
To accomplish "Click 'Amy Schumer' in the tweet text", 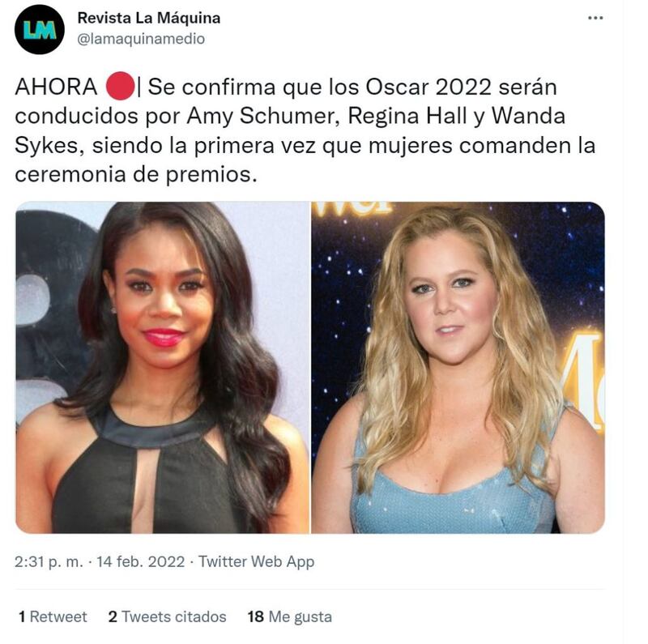I will pos(262,117).
